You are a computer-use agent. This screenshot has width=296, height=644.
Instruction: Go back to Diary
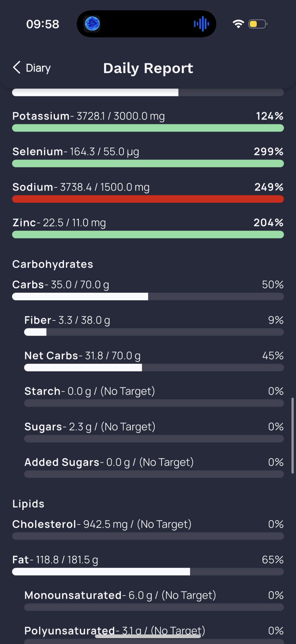tap(32, 68)
